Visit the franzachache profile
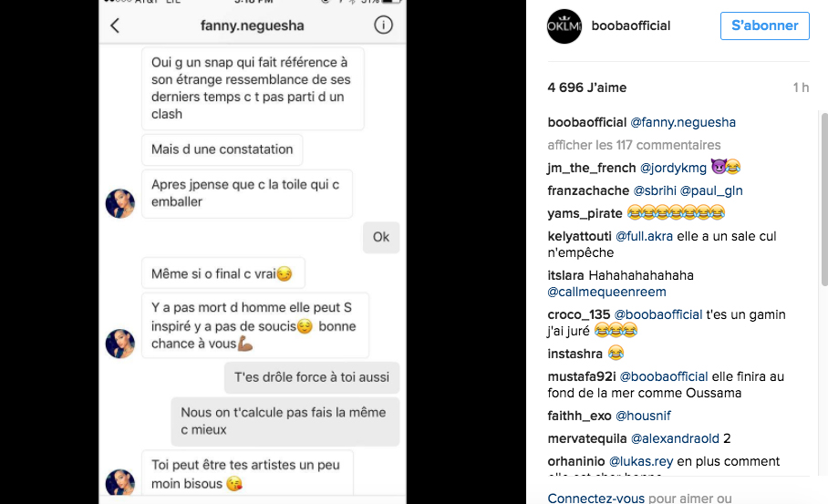 pyautogui.click(x=588, y=190)
